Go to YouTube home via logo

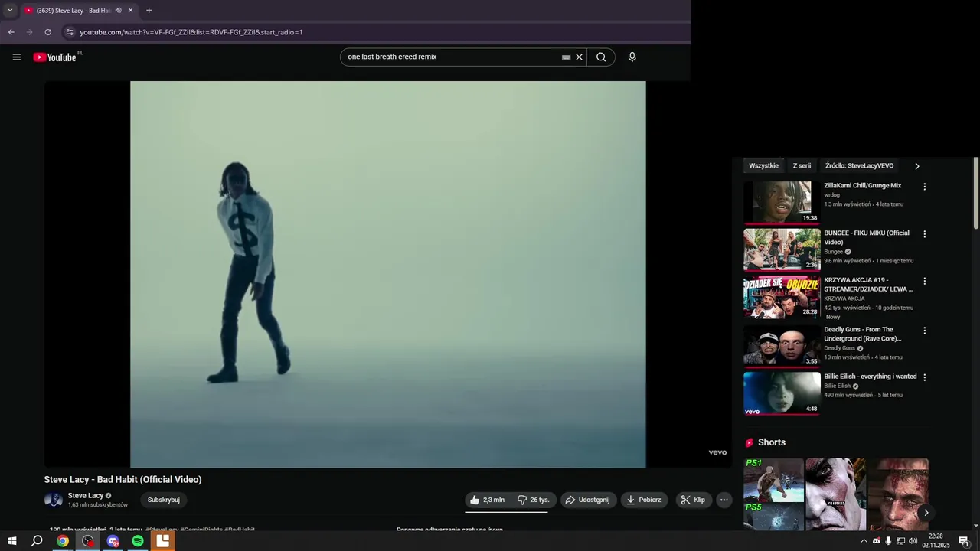55,57
